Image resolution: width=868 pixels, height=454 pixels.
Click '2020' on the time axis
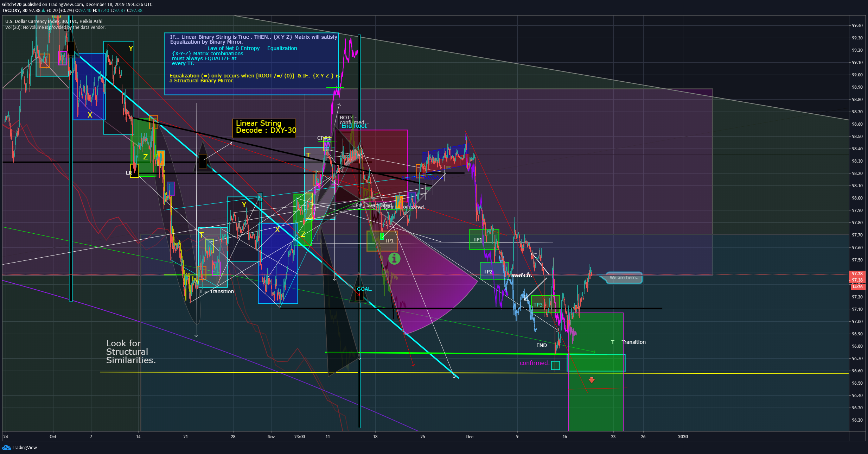point(683,437)
